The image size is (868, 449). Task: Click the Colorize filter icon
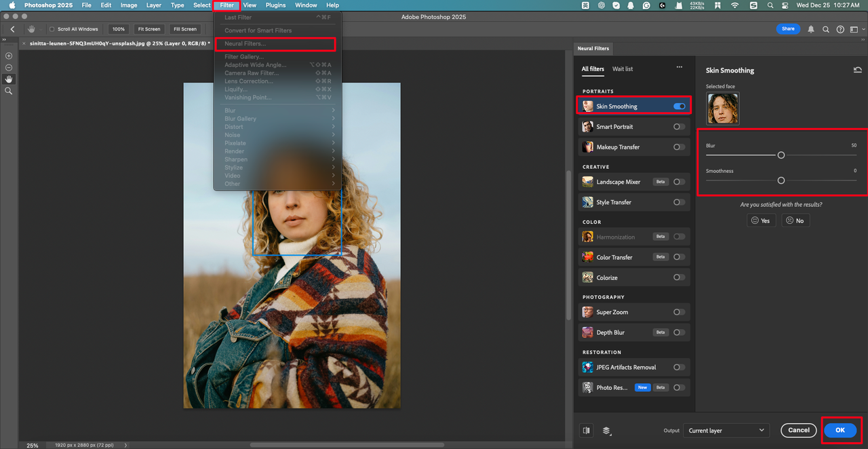[588, 277]
